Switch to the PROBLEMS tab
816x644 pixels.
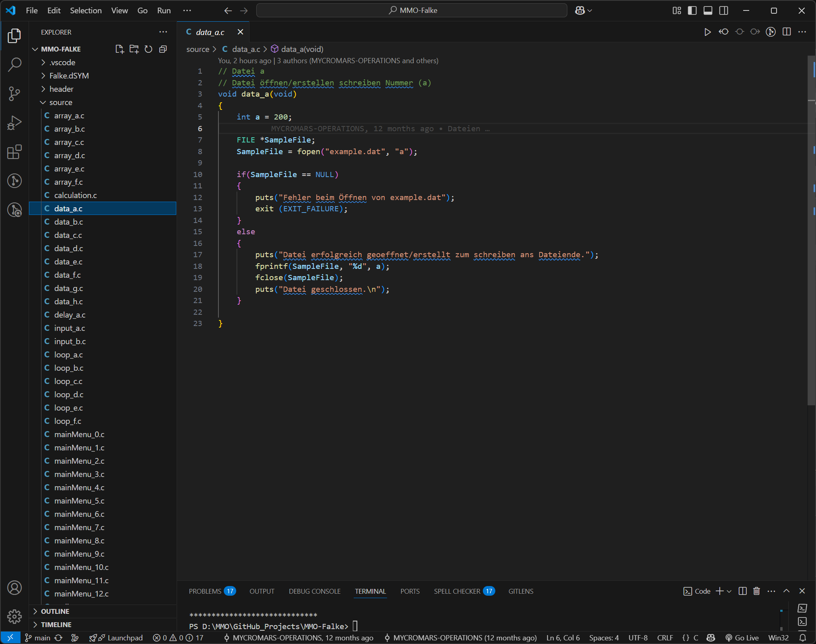click(205, 591)
